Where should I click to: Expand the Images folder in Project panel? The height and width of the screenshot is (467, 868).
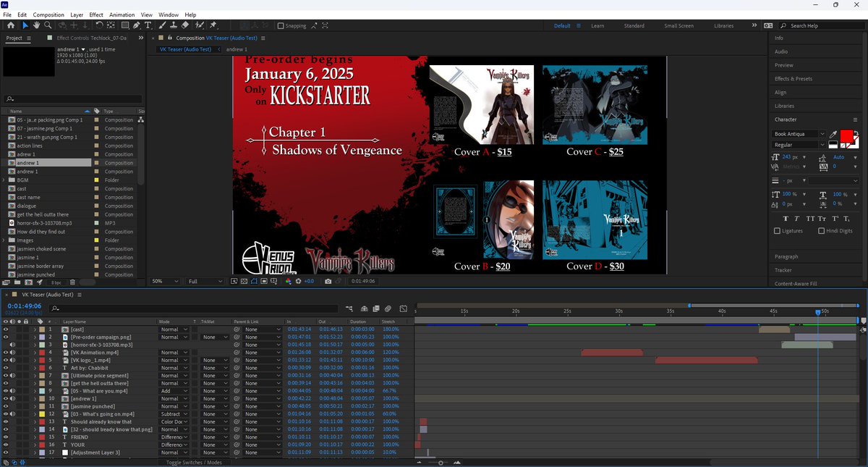(x=4, y=240)
